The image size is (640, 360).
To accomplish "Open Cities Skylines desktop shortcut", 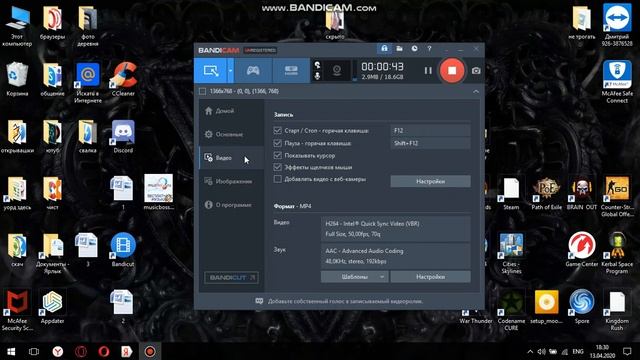I will click(x=511, y=253).
